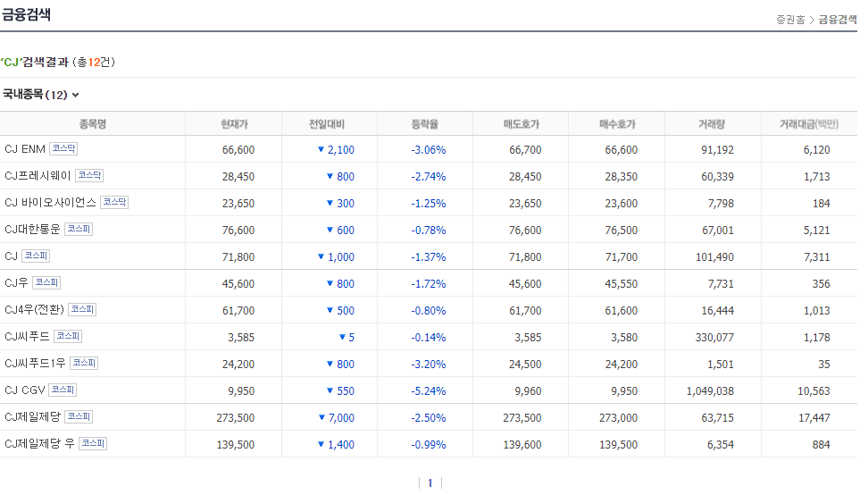
Task: Click the 101,490 trading volume cell
Action: [x=714, y=257]
